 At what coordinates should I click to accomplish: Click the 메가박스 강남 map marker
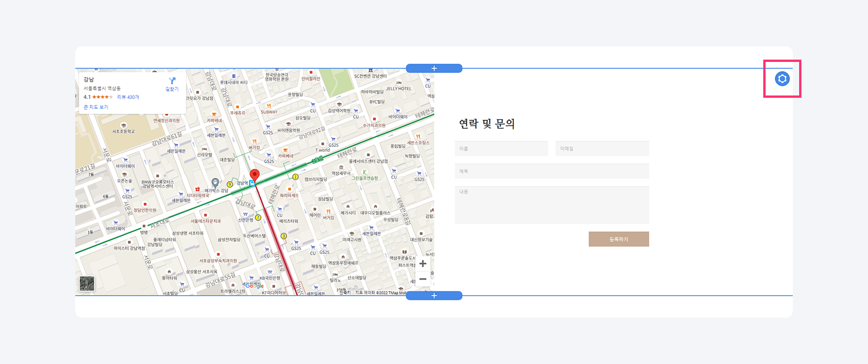pyautogui.click(x=215, y=182)
